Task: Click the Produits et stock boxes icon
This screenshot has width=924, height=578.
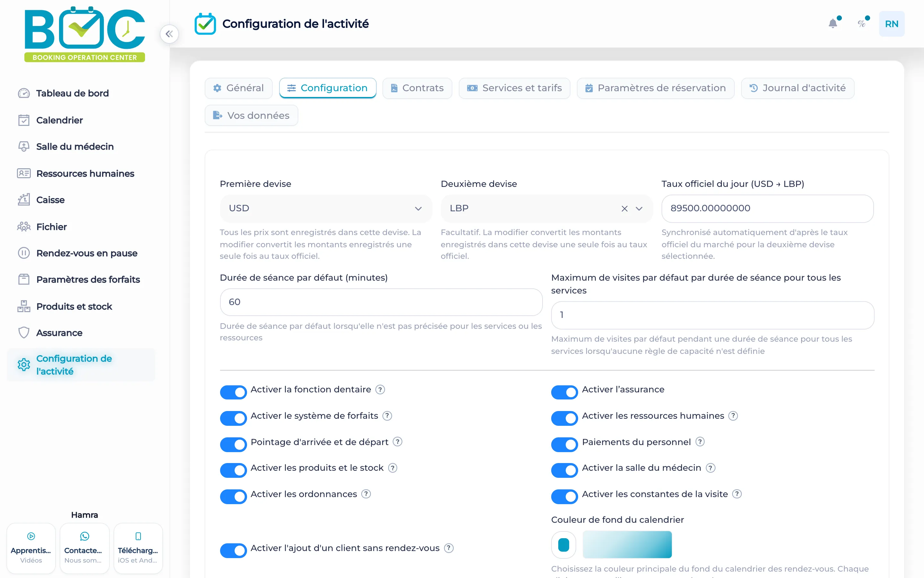Action: [x=24, y=306]
